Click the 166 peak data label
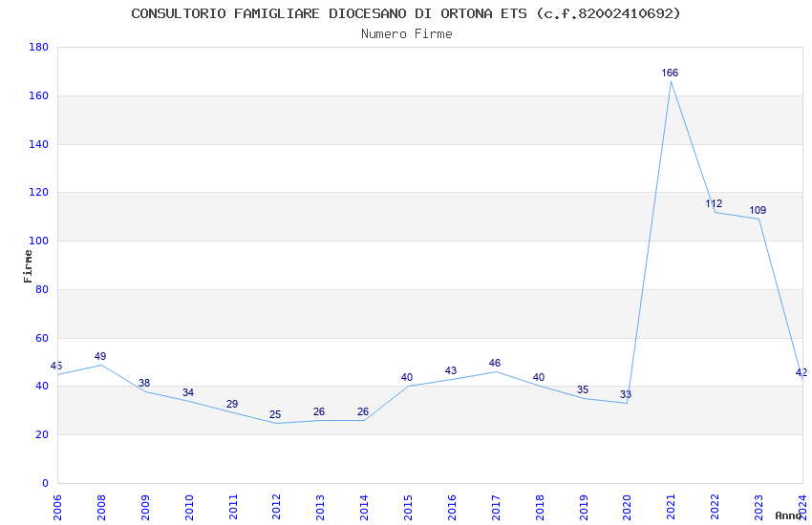 pyautogui.click(x=670, y=73)
